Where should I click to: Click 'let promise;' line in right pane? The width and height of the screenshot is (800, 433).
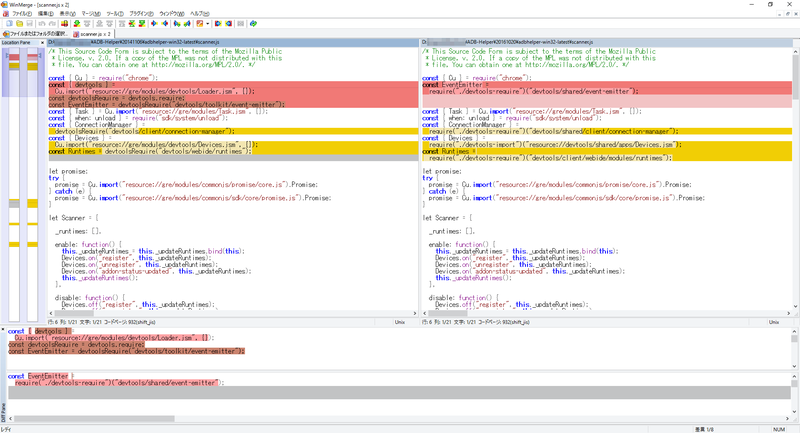[442, 171]
